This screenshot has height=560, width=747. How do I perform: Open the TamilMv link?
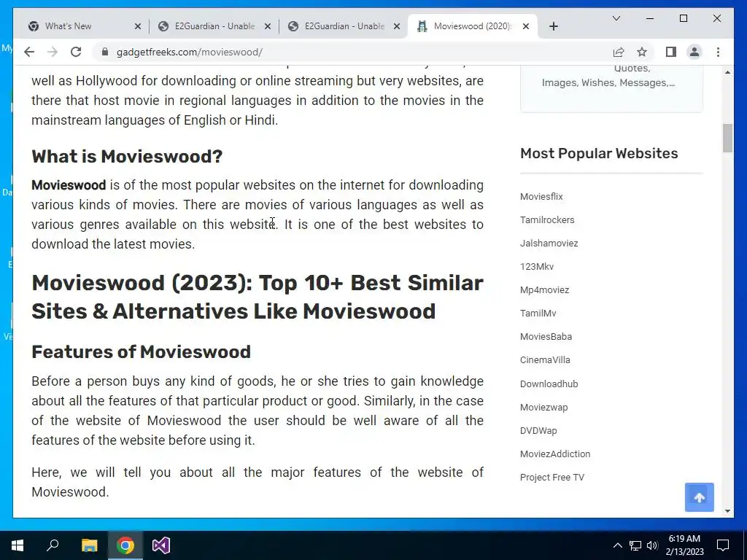click(538, 314)
